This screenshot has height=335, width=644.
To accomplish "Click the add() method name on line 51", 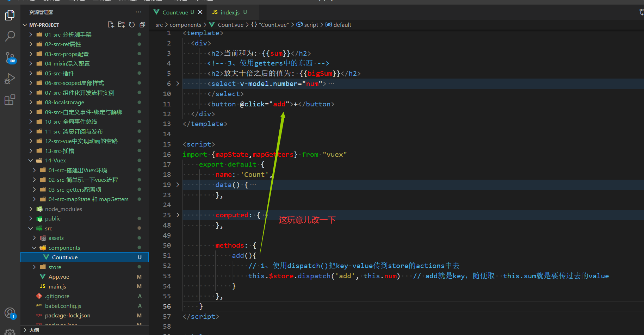I will click(238, 255).
